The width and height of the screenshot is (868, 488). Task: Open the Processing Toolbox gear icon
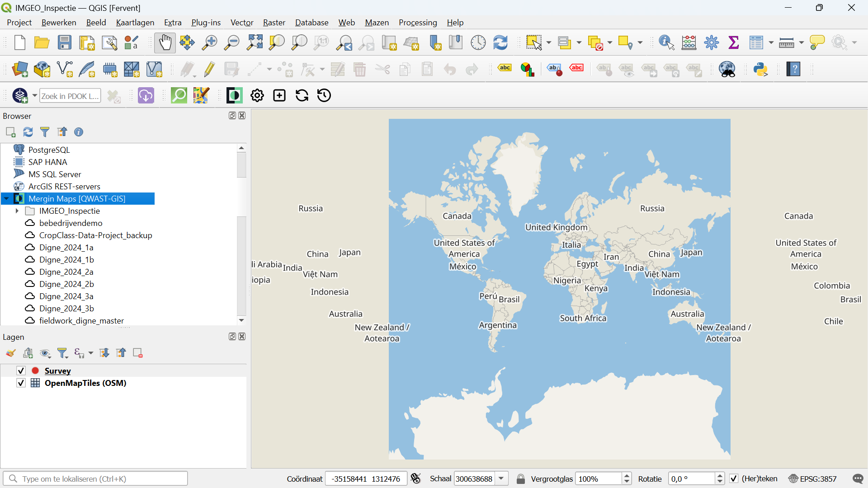click(x=711, y=43)
